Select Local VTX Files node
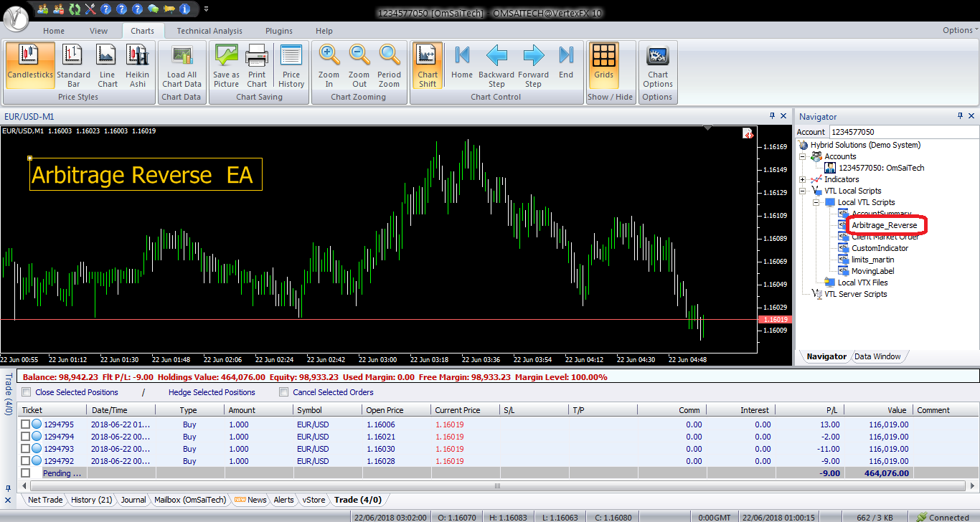The width and height of the screenshot is (980, 522). pos(863,283)
